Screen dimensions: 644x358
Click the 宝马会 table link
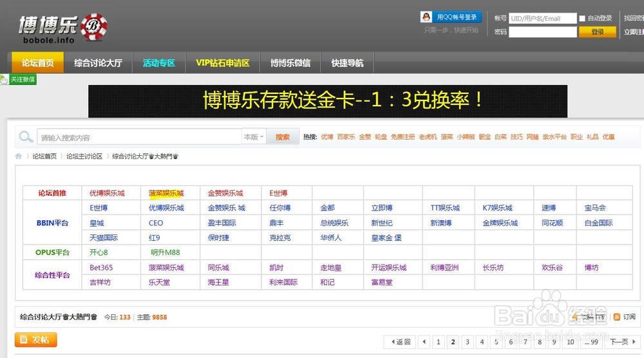click(x=595, y=208)
